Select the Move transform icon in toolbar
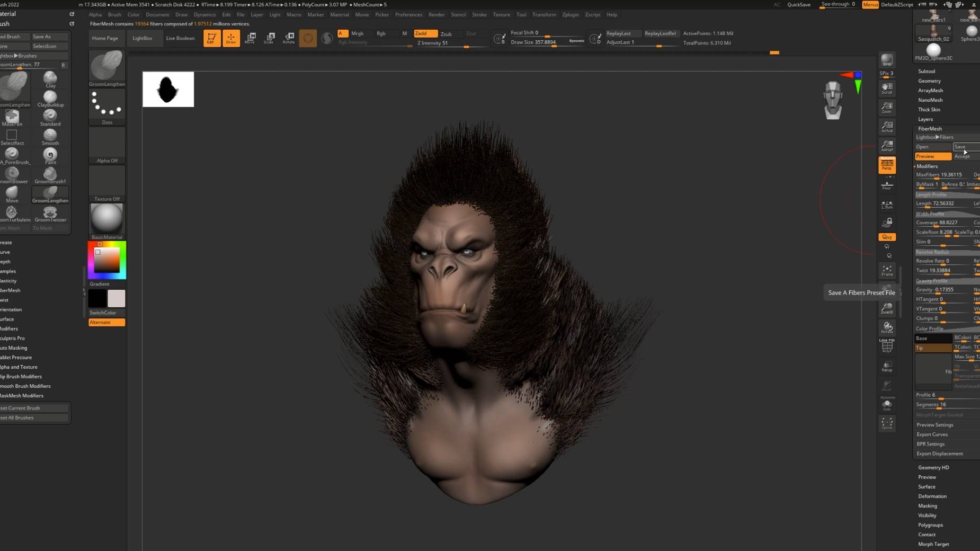The width and height of the screenshot is (980, 551). (x=250, y=38)
